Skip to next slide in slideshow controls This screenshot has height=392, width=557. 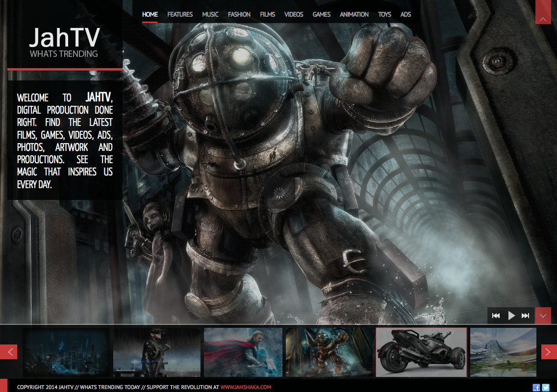pos(526,316)
